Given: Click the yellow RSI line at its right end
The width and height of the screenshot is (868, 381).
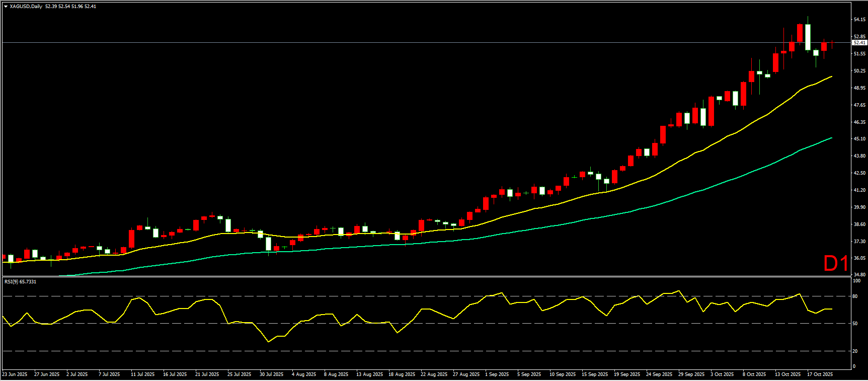Looking at the screenshot, I should (x=830, y=309).
